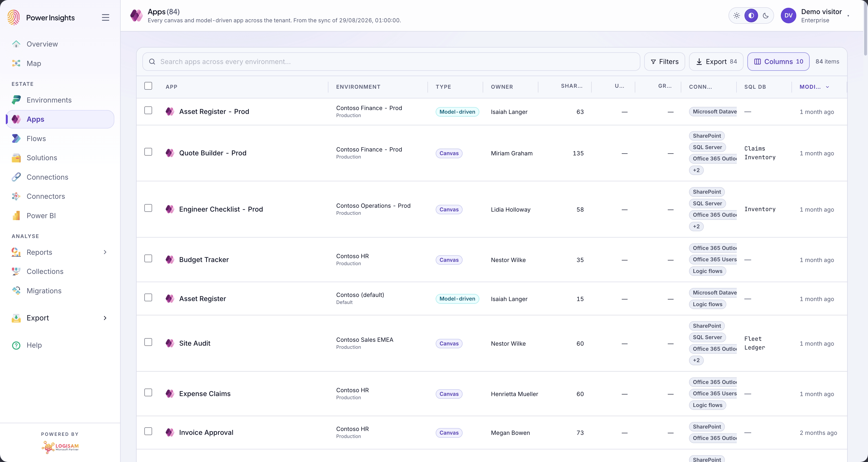Open Quote Builder - Prod app link
868x462 pixels.
(213, 153)
